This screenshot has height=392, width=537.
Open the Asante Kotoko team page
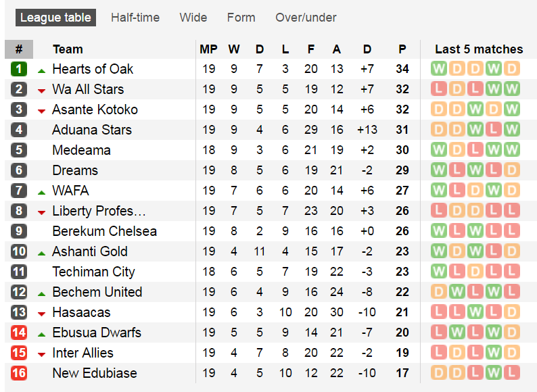pyautogui.click(x=95, y=109)
